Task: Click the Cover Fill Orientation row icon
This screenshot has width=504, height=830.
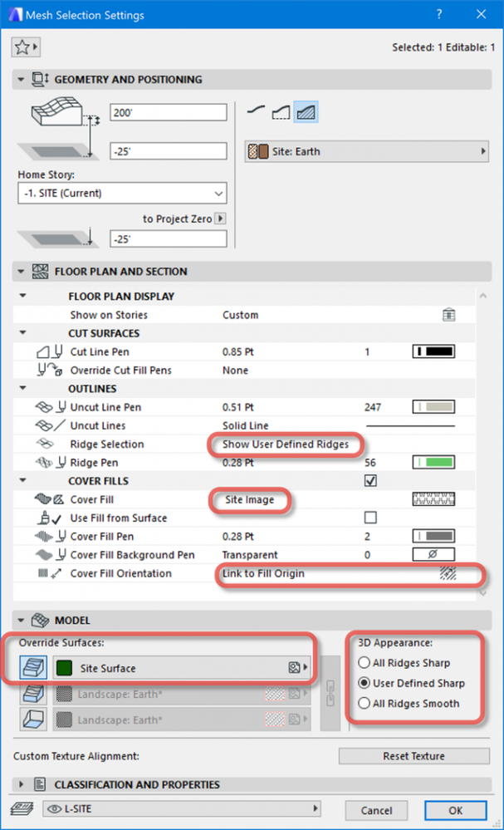Action: click(49, 573)
